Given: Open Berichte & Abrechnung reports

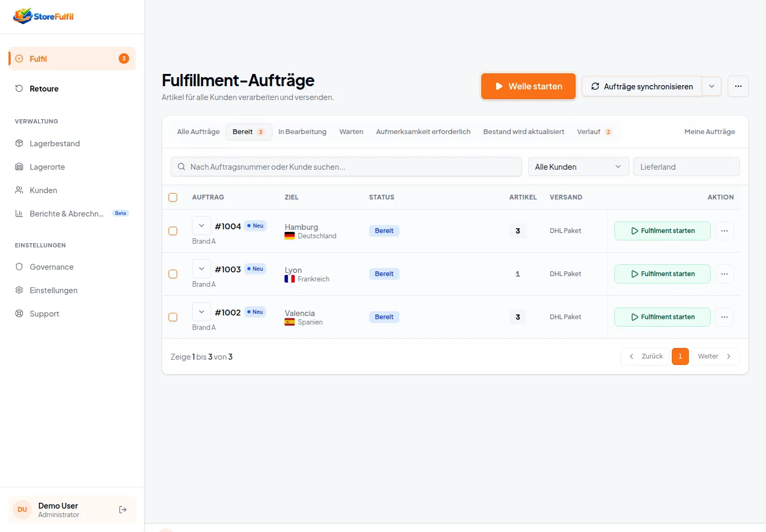Looking at the screenshot, I should (72, 214).
